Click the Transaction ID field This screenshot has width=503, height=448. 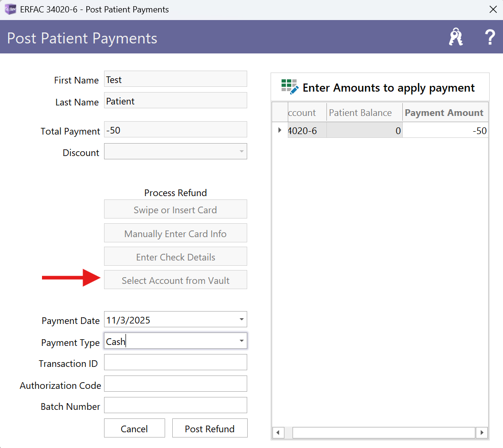pos(176,363)
